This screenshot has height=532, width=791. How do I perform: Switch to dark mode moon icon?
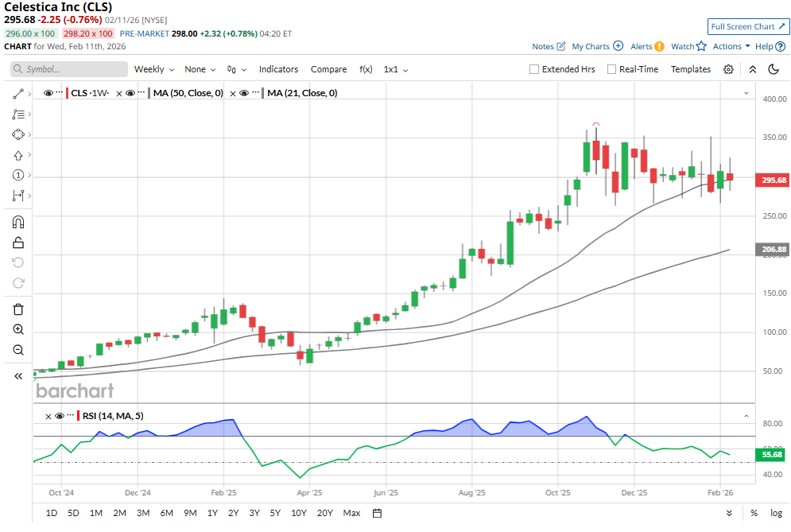point(774,69)
